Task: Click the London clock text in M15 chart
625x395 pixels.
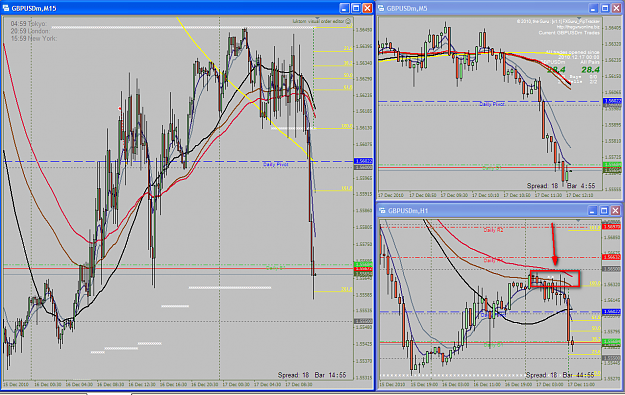Action: (x=30, y=31)
